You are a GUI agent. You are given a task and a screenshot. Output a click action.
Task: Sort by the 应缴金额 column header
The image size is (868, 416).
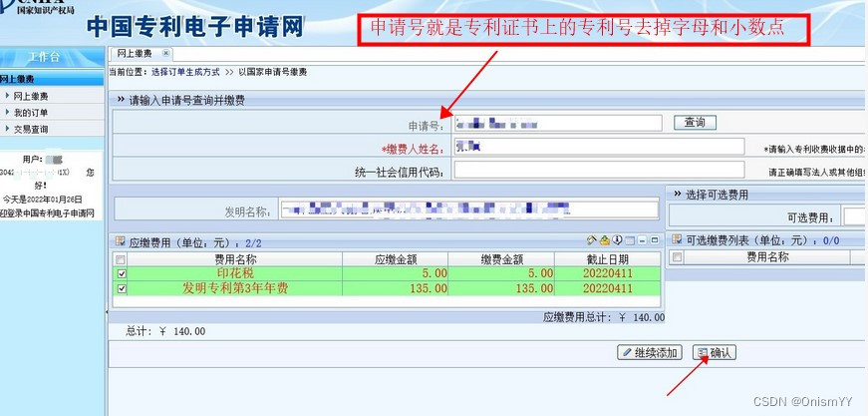click(396, 259)
